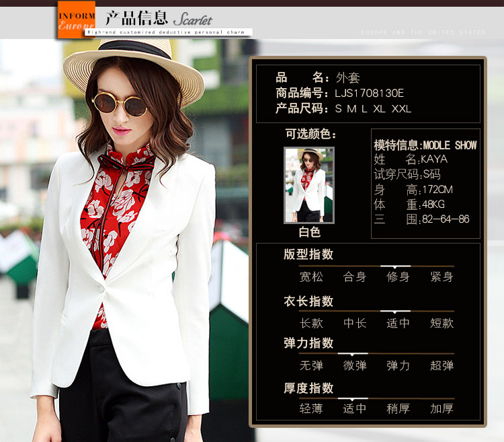The image size is (504, 442).
Task: Click size L in 产品尺码 row
Action: (364, 109)
